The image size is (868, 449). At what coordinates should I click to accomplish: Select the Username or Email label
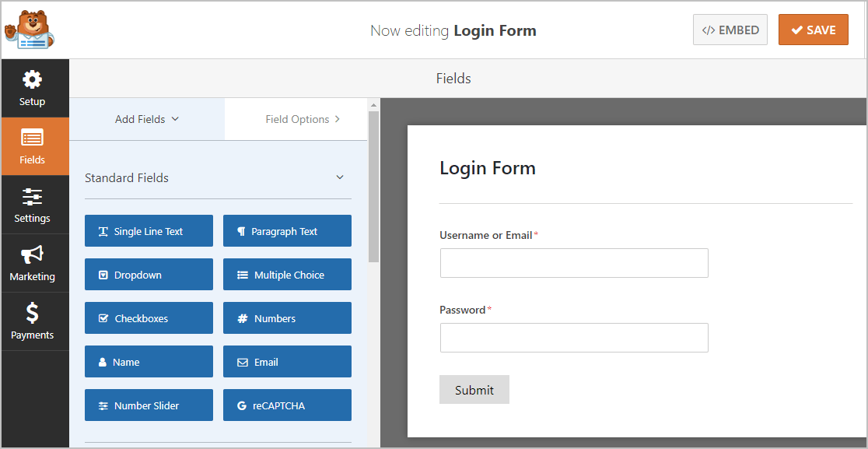click(x=485, y=235)
